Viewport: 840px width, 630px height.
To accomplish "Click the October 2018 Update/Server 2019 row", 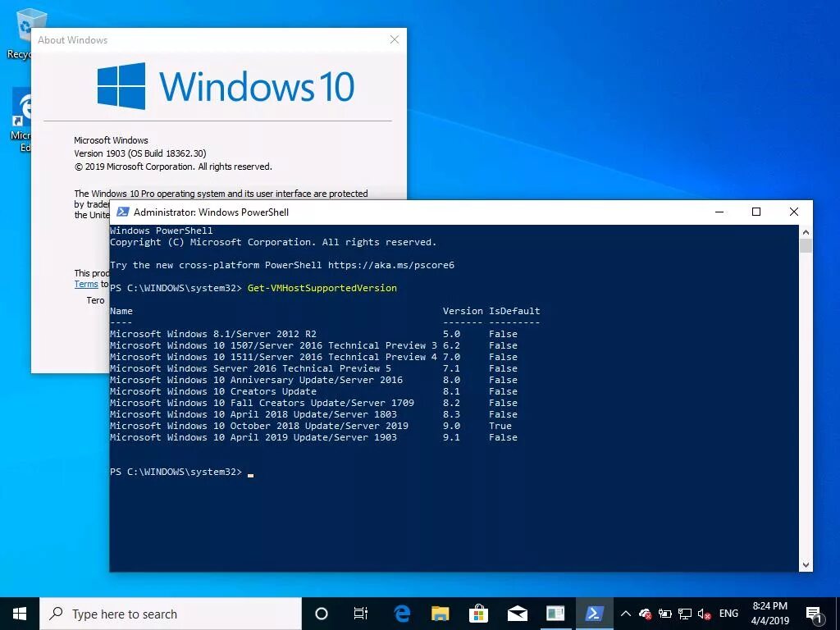I will [x=311, y=426].
